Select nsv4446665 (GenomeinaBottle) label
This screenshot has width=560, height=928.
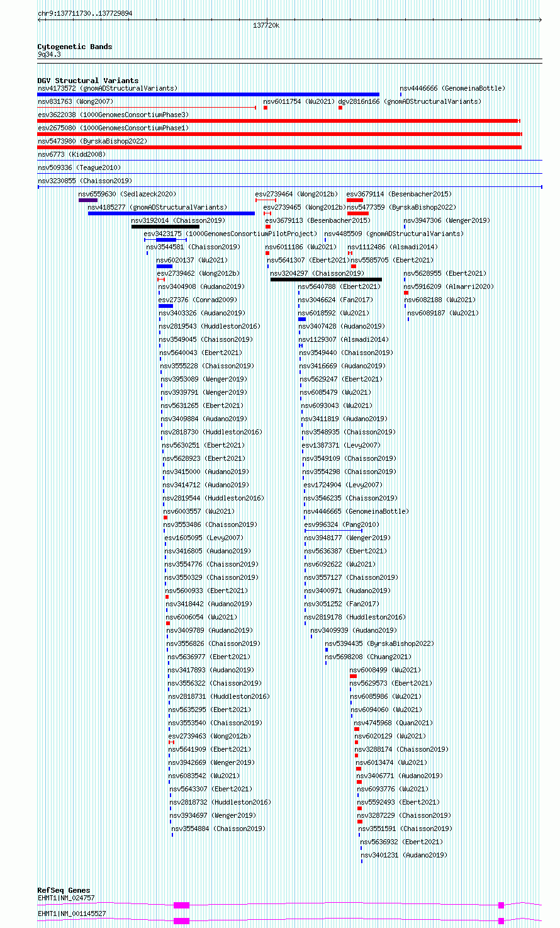pyautogui.click(x=356, y=512)
